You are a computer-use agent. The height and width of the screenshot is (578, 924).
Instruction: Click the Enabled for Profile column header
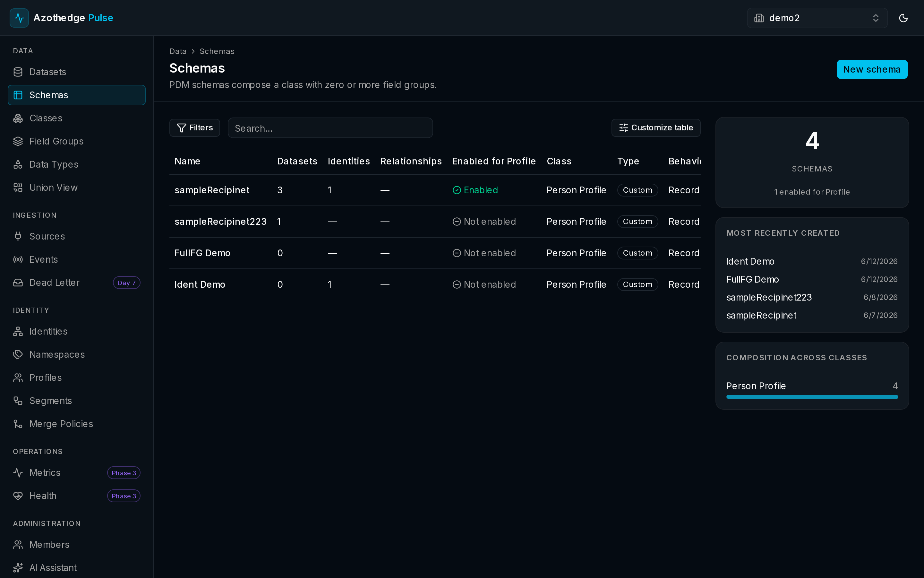pos(494,161)
